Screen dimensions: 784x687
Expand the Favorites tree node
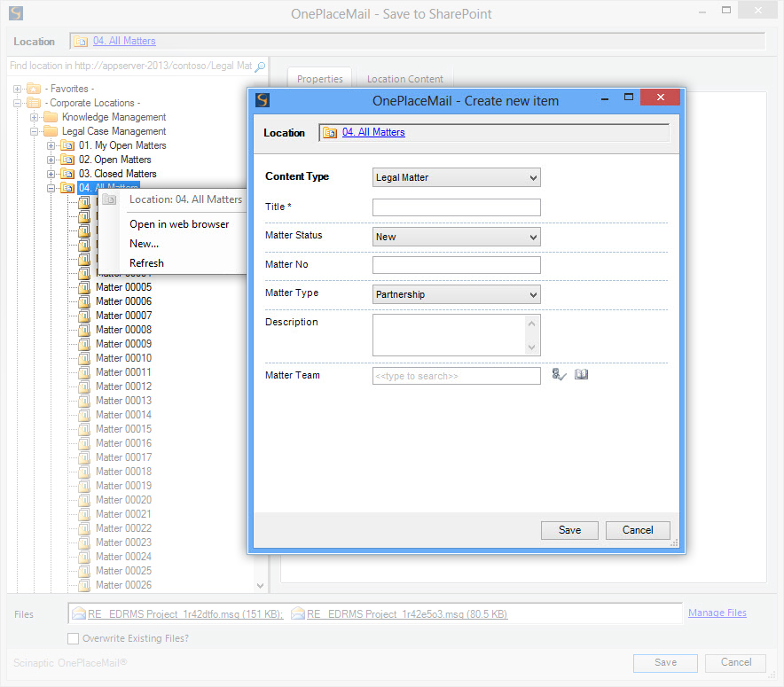point(17,89)
